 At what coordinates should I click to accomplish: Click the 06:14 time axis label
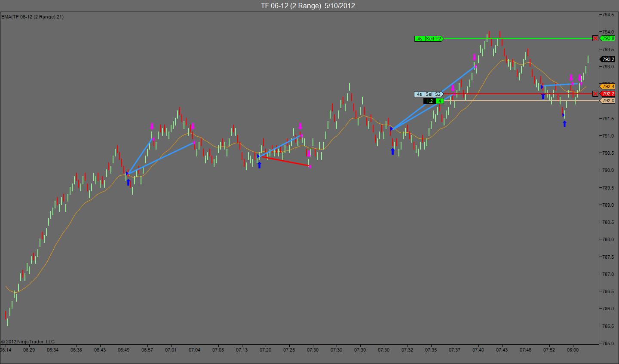pyautogui.click(x=6, y=350)
